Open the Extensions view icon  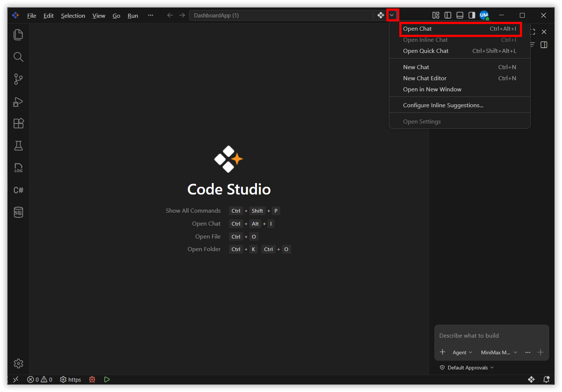(x=18, y=124)
